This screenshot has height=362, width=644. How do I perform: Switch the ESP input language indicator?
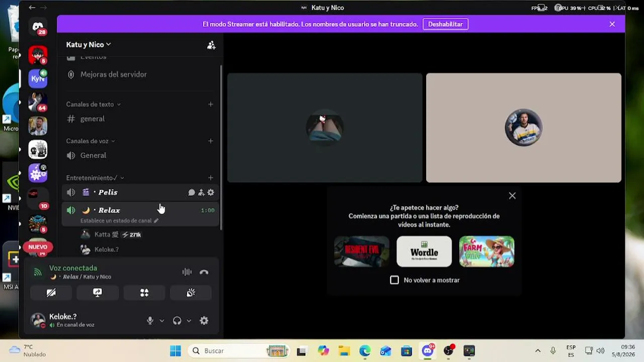[x=571, y=350]
